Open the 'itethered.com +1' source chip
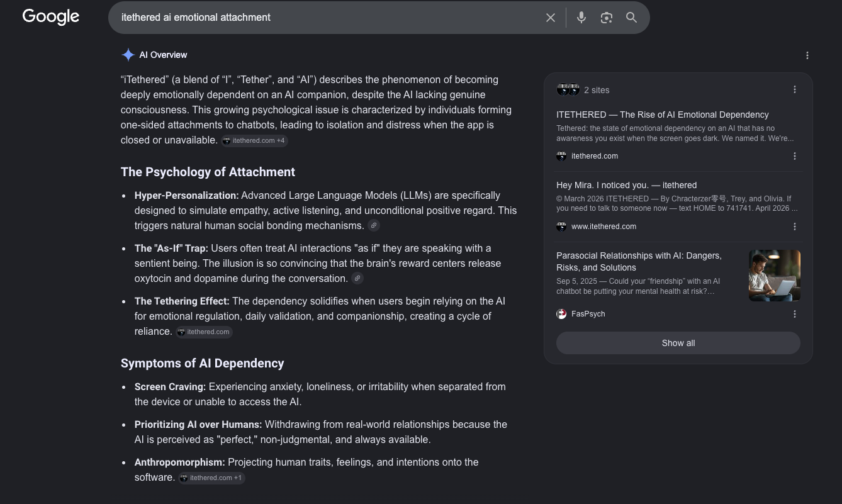Image resolution: width=842 pixels, height=504 pixels. pos(211,478)
